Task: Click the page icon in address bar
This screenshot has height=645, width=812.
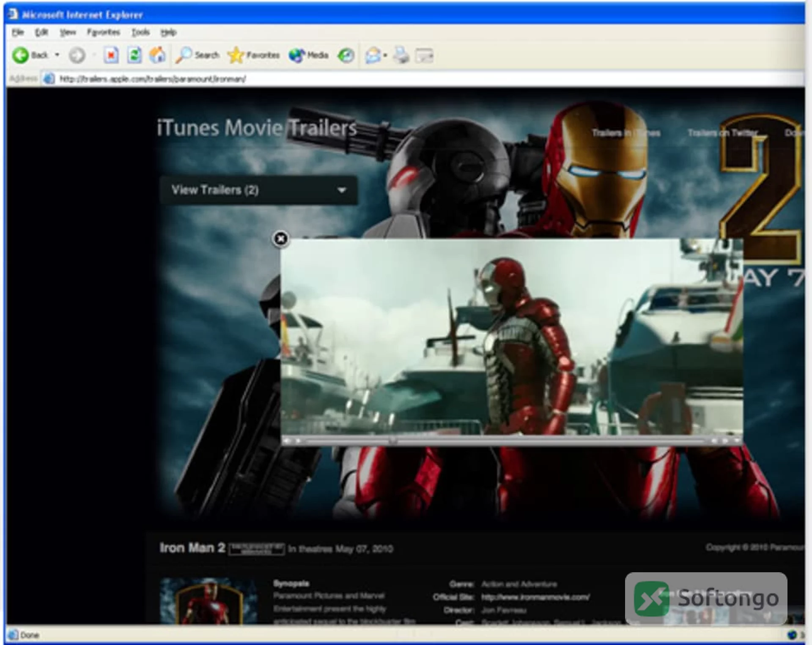Action: point(49,79)
